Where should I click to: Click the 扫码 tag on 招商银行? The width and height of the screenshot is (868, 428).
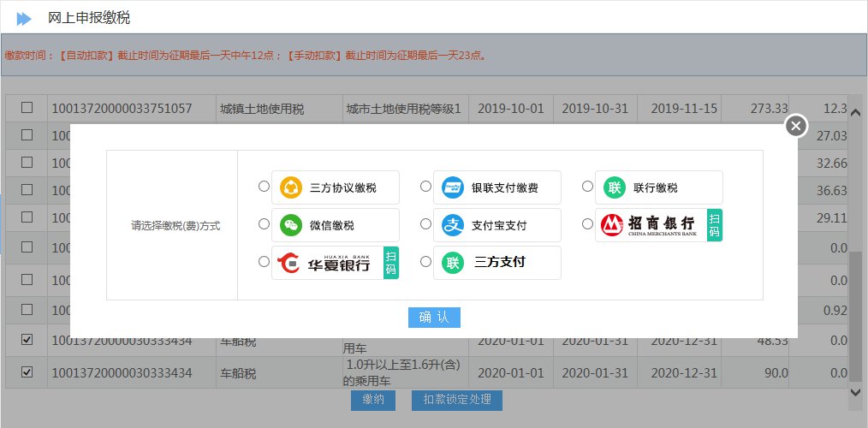click(715, 225)
